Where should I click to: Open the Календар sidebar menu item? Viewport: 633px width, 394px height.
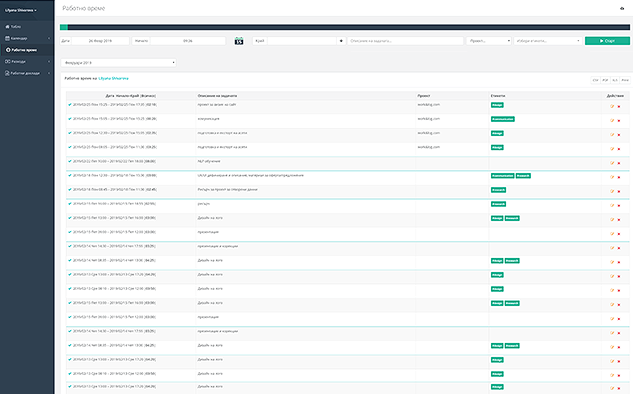[x=27, y=38]
